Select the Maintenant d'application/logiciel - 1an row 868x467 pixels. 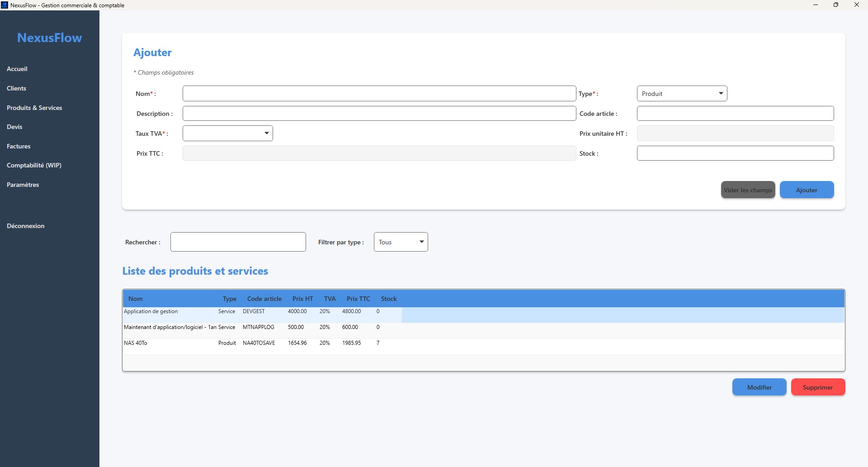point(483,331)
